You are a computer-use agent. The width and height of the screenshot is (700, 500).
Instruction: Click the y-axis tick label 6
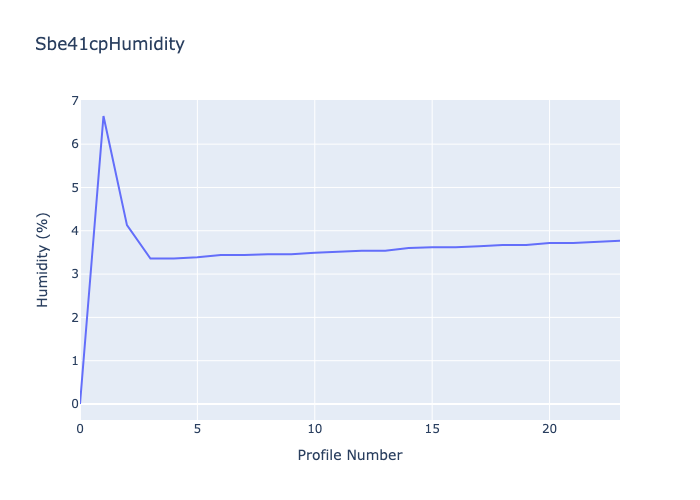tap(74, 144)
